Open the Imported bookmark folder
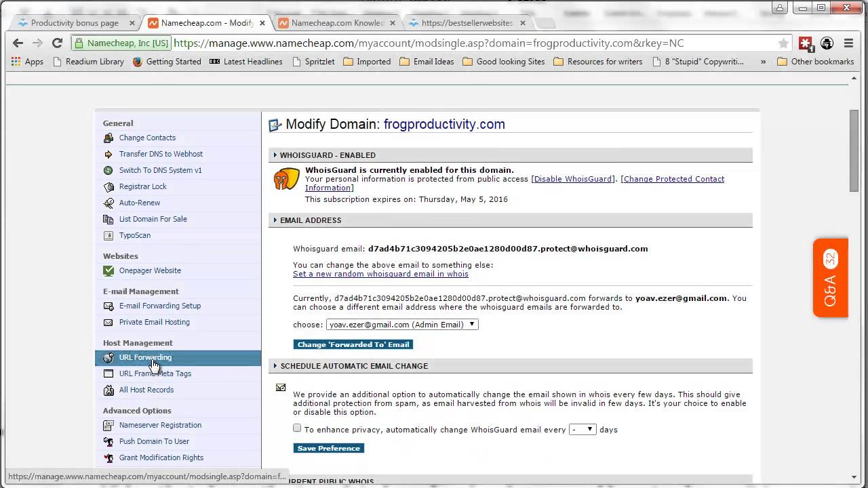Image resolution: width=868 pixels, height=488 pixels. [367, 61]
